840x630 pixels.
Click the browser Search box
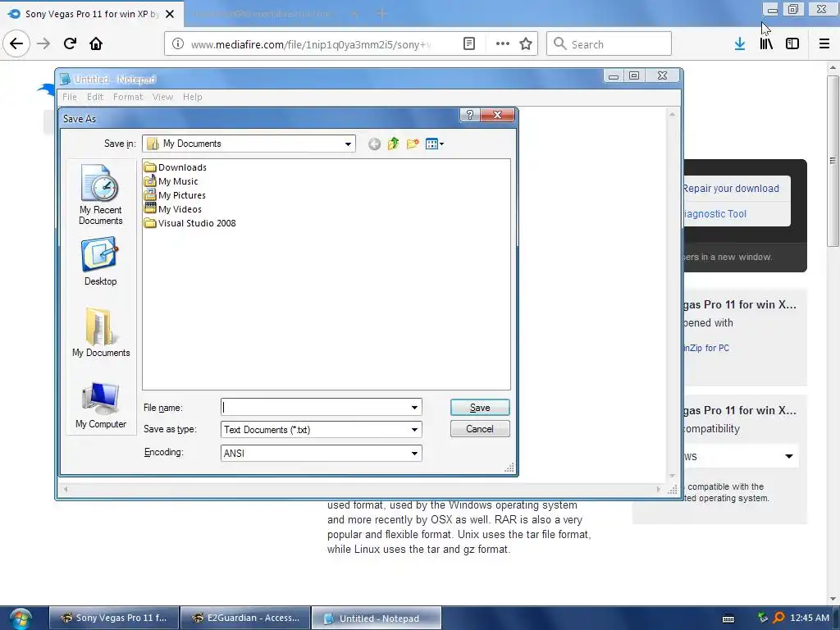pos(609,44)
